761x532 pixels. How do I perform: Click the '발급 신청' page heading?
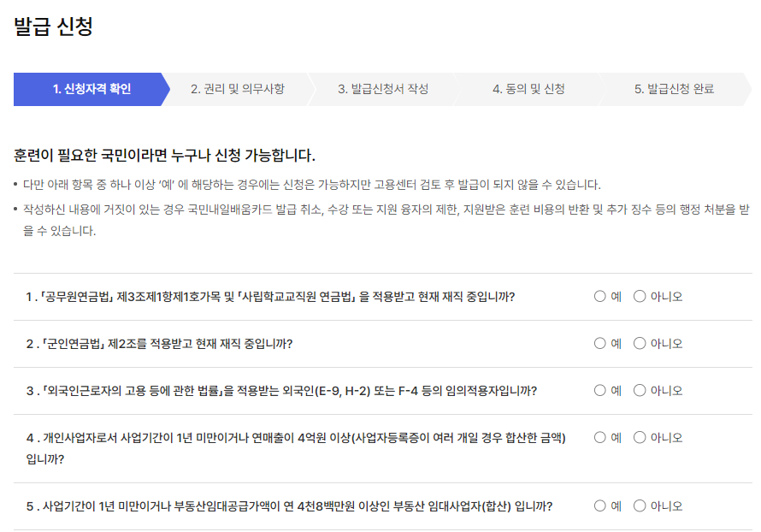53,27
